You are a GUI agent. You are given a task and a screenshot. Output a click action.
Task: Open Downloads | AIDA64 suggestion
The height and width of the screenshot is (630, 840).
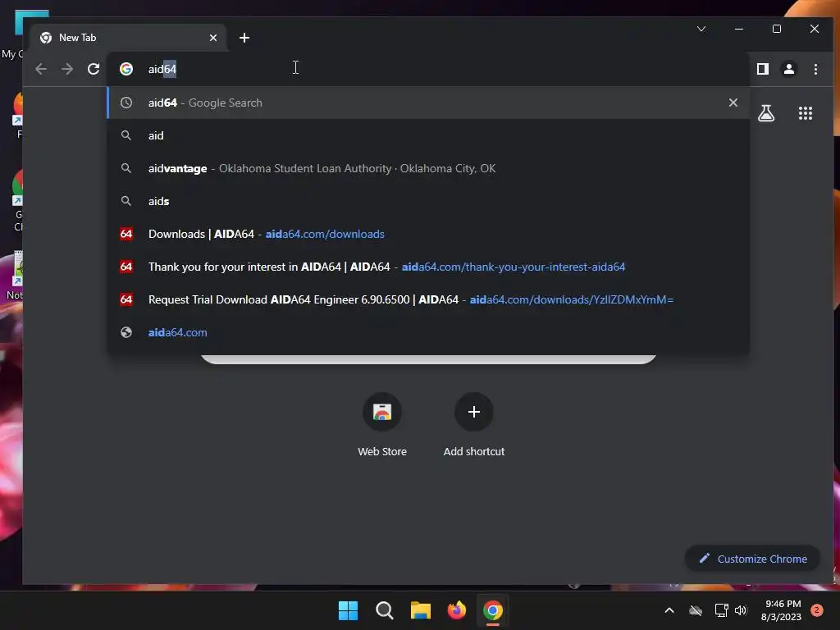coord(428,234)
